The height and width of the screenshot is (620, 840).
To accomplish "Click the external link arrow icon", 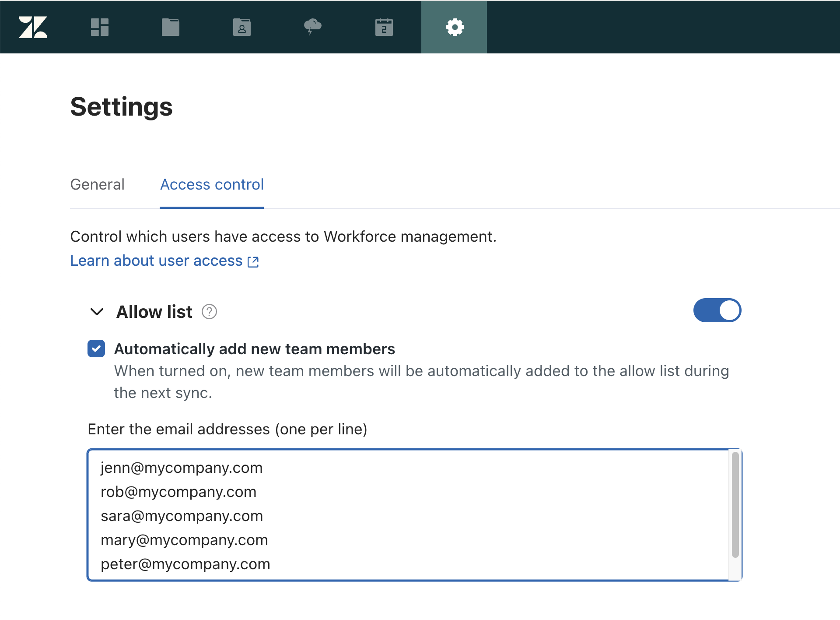I will pyautogui.click(x=253, y=262).
